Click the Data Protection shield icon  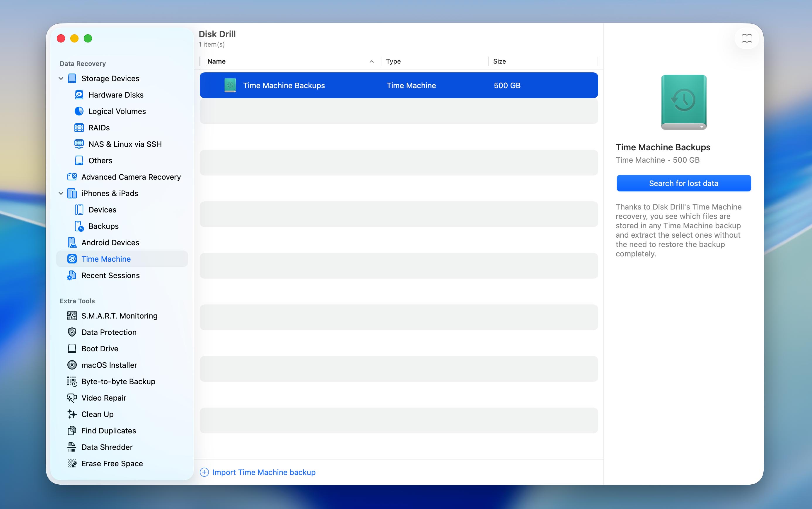[72, 332]
